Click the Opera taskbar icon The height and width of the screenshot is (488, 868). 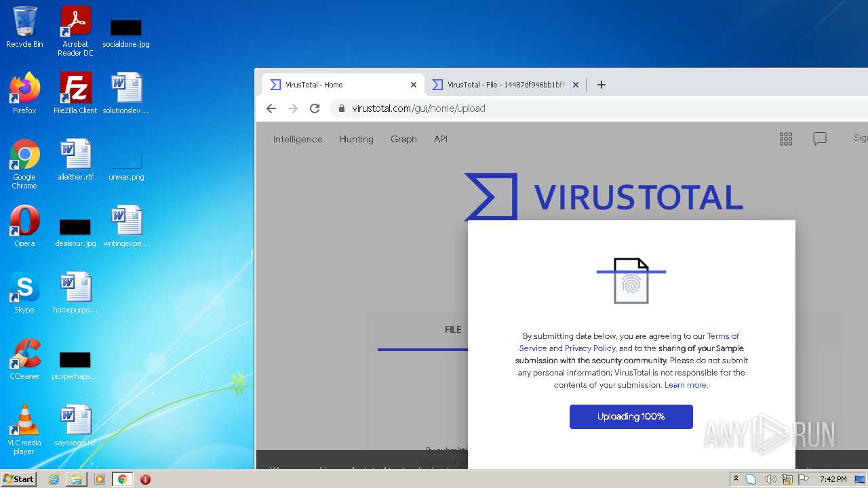pyautogui.click(x=145, y=479)
